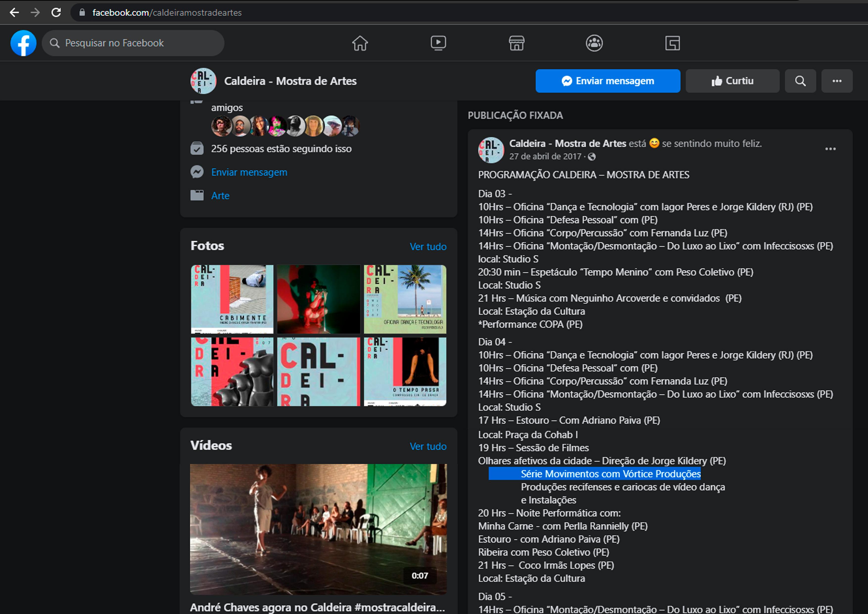Open the Home feed icon
The image size is (868, 614).
click(x=360, y=43)
